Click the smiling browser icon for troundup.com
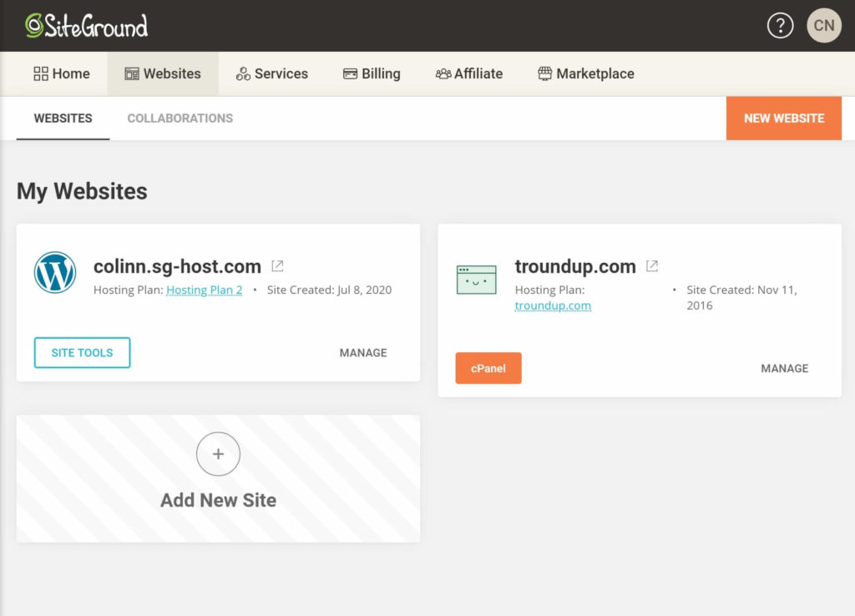855x616 pixels. [477, 280]
